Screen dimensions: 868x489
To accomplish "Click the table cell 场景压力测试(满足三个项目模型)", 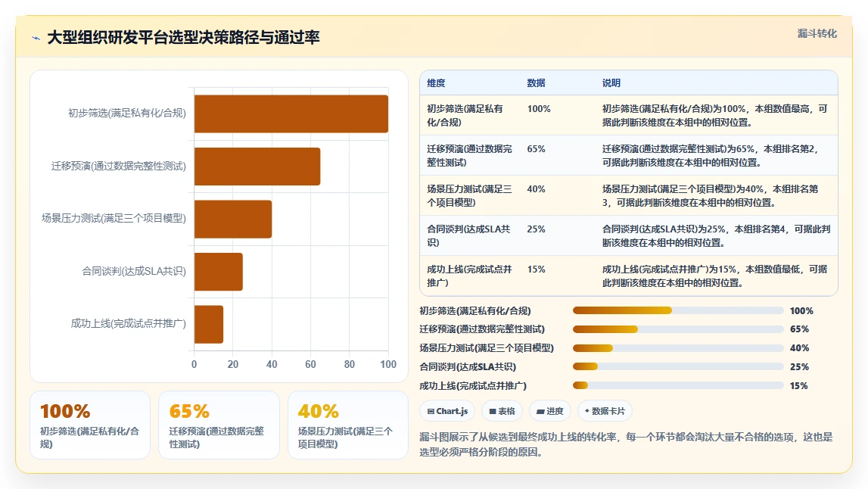I will (x=469, y=195).
